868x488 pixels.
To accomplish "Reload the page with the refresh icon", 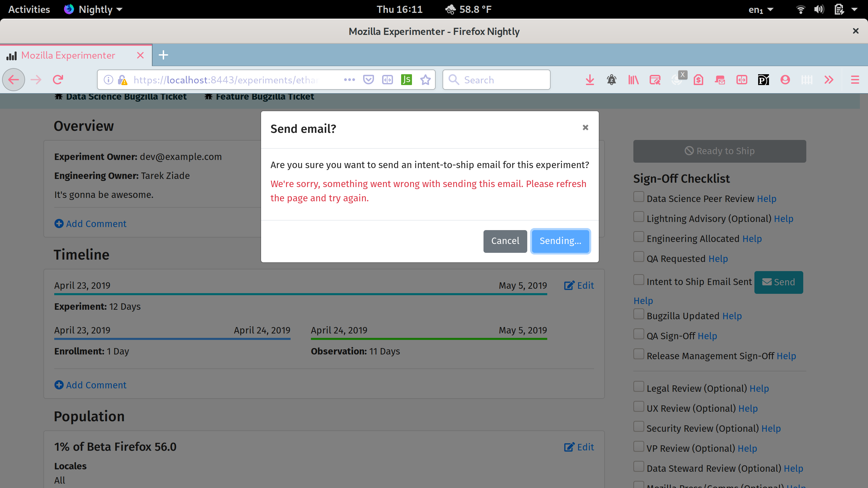I will pyautogui.click(x=58, y=80).
